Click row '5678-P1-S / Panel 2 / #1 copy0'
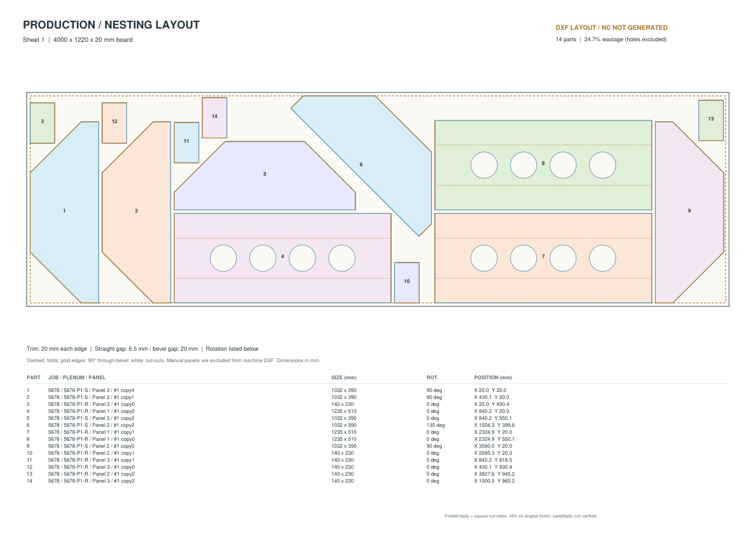Viewport: 756px width, 534px height. pyautogui.click(x=378, y=446)
